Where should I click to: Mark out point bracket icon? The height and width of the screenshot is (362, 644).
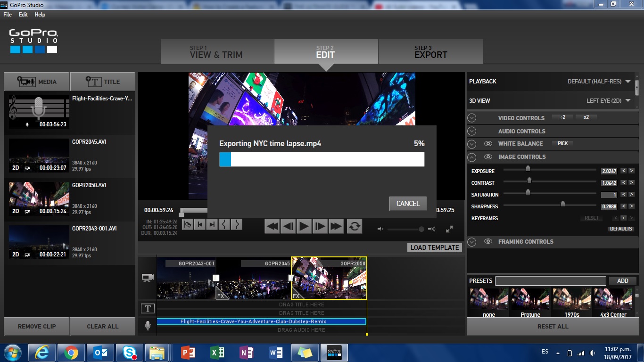pyautogui.click(x=237, y=224)
